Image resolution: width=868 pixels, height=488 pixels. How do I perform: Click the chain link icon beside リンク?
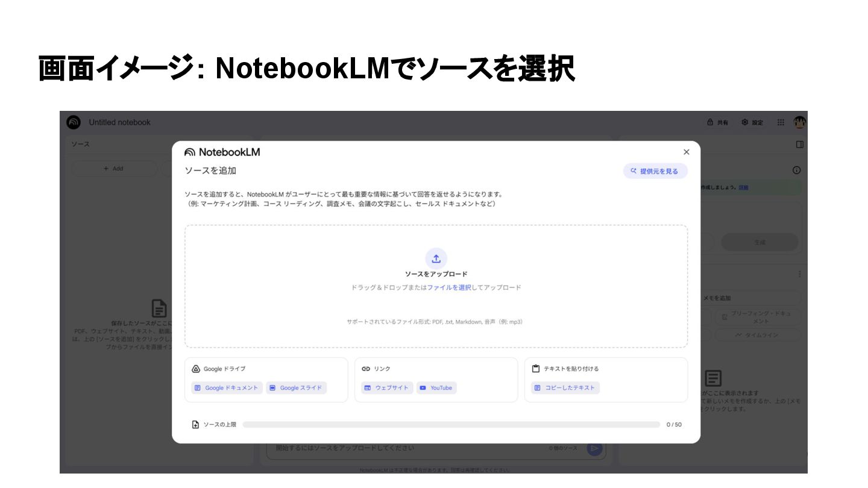(x=366, y=369)
